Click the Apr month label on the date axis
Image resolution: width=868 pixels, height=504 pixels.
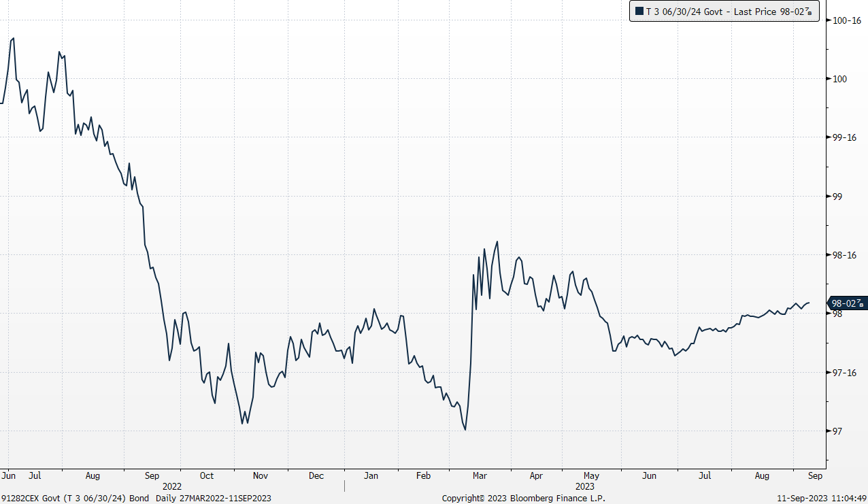pos(536,476)
